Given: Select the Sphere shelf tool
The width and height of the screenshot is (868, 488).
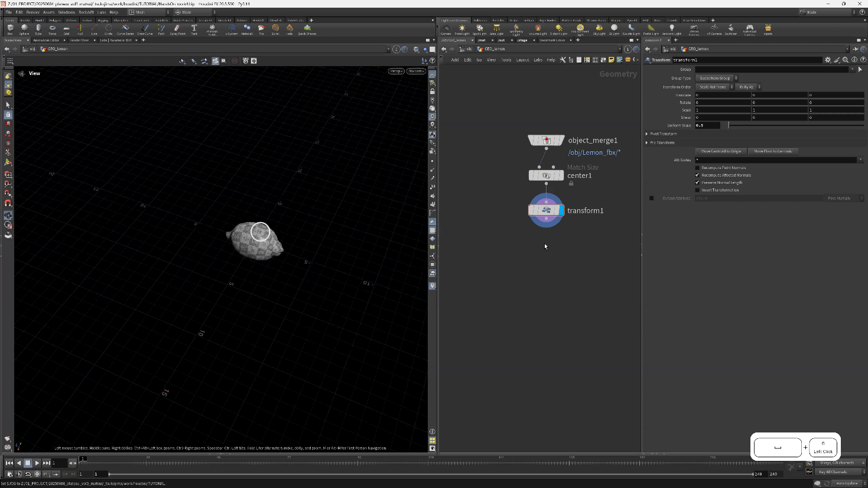Looking at the screenshot, I should pos(24,28).
